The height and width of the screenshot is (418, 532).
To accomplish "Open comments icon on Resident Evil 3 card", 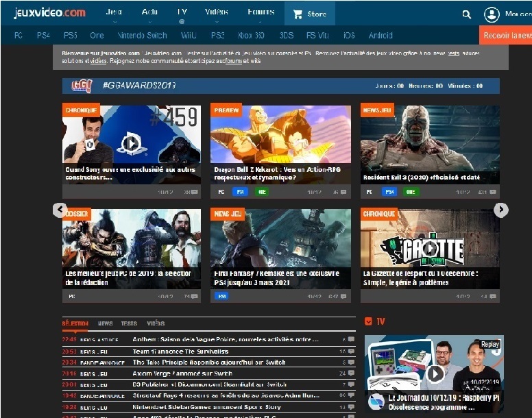I will coord(493,192).
